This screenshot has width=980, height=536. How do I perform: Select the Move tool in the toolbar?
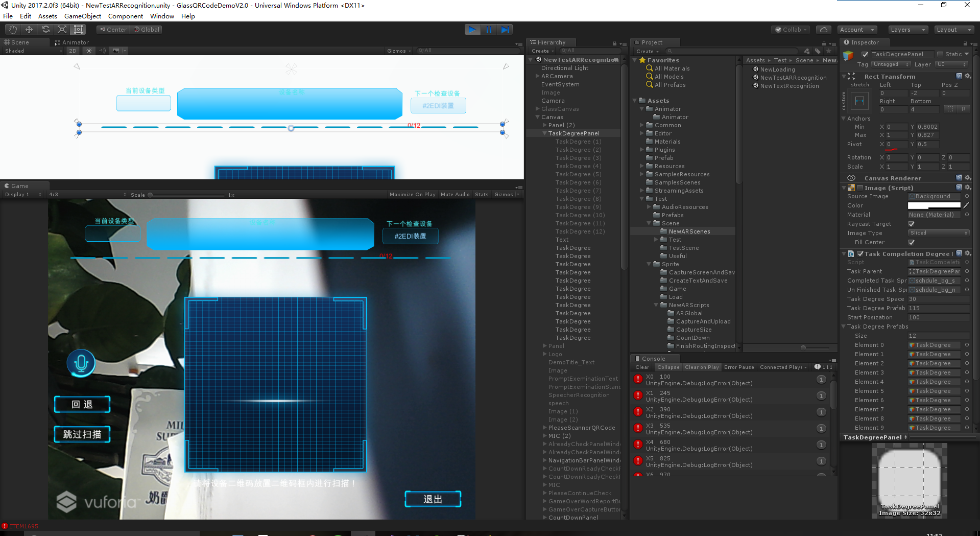coord(29,30)
